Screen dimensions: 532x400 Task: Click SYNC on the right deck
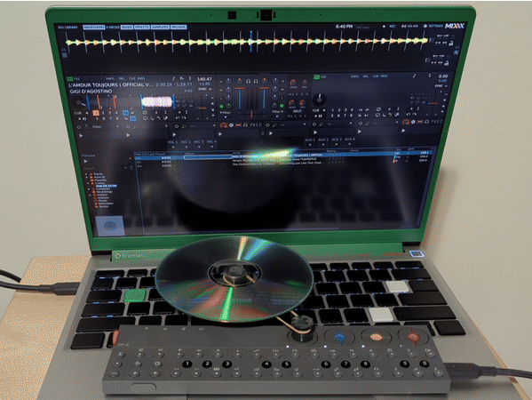(x=439, y=86)
